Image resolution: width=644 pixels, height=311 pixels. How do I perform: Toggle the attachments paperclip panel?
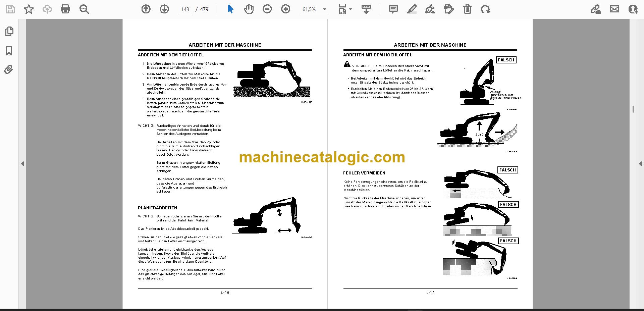pos(9,70)
